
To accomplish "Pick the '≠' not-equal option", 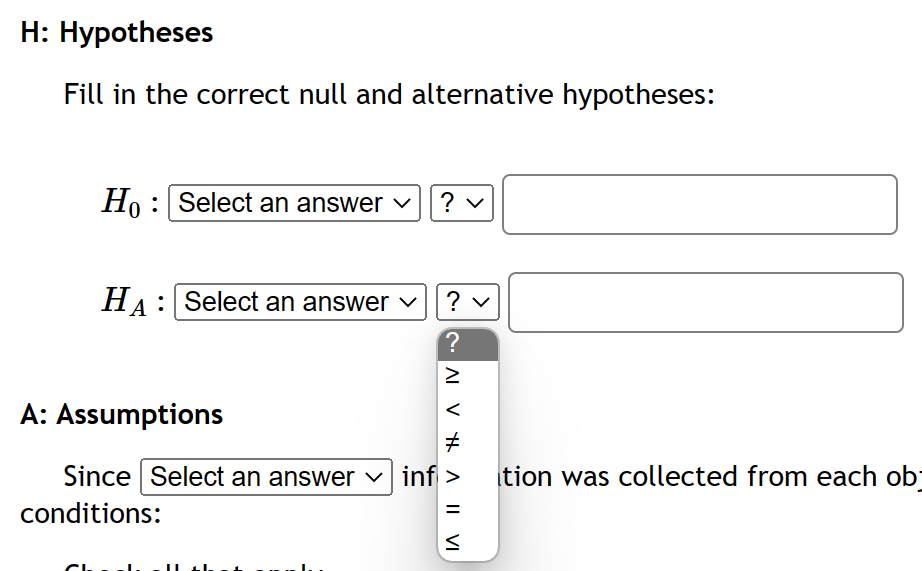I will coord(452,442).
